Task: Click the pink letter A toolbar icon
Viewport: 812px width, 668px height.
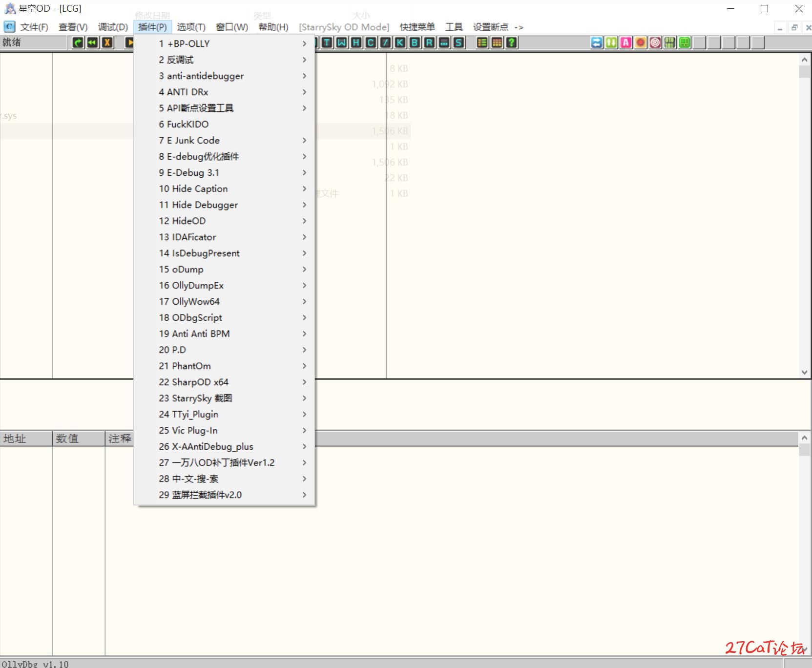Action: coord(626,42)
